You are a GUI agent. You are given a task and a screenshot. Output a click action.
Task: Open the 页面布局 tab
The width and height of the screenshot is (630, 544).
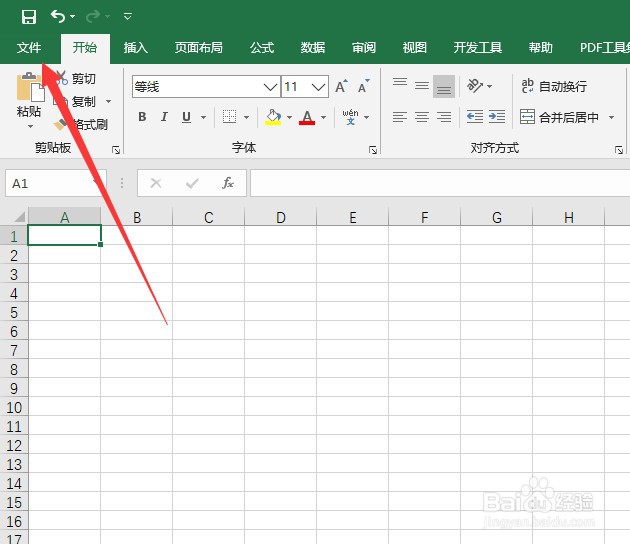coord(198,47)
